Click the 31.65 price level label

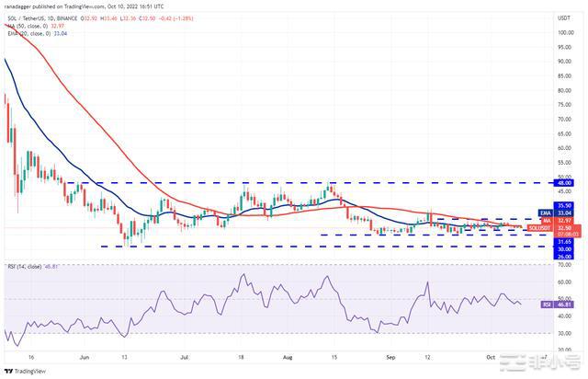563,242
